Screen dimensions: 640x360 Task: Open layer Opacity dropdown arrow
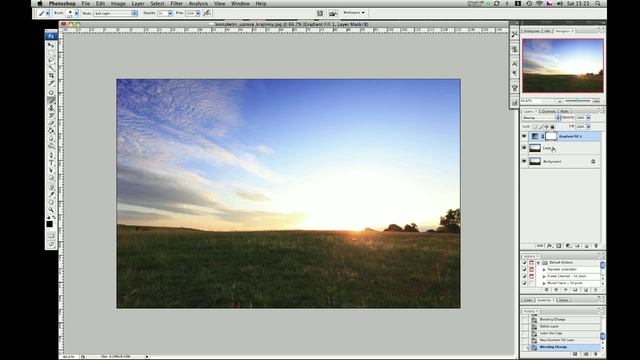(588, 118)
